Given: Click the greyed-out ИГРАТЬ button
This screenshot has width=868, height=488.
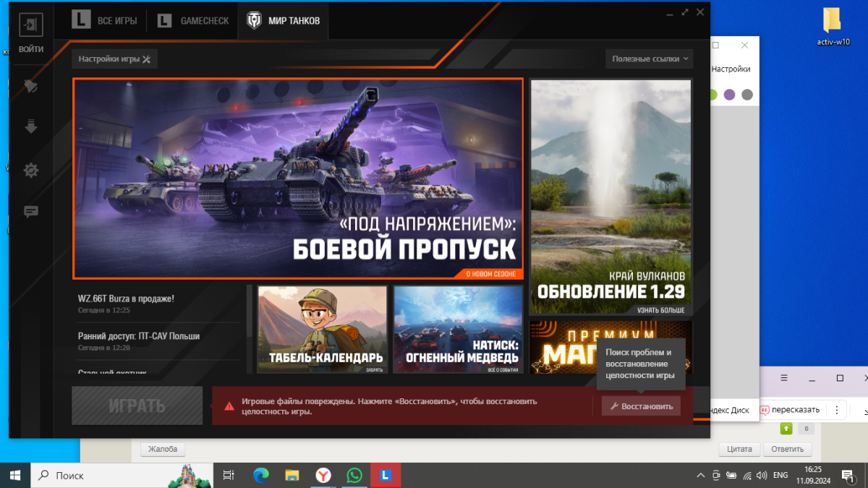Looking at the screenshot, I should pyautogui.click(x=137, y=406).
